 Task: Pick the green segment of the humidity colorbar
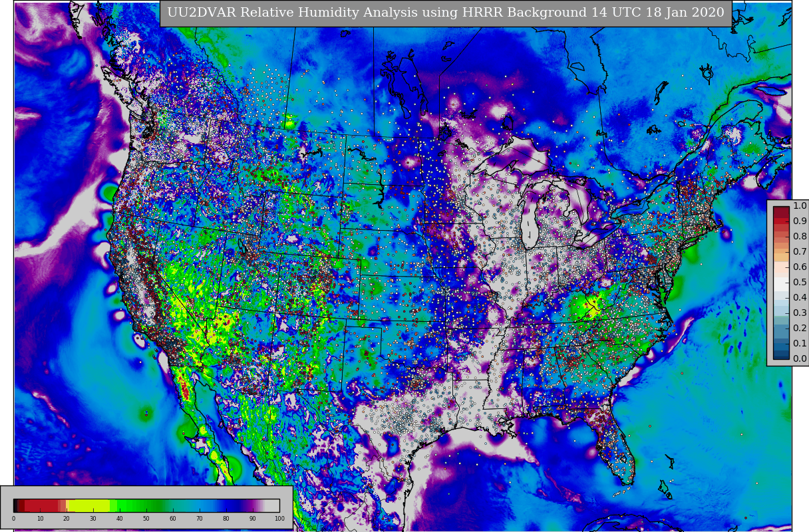click(x=136, y=505)
